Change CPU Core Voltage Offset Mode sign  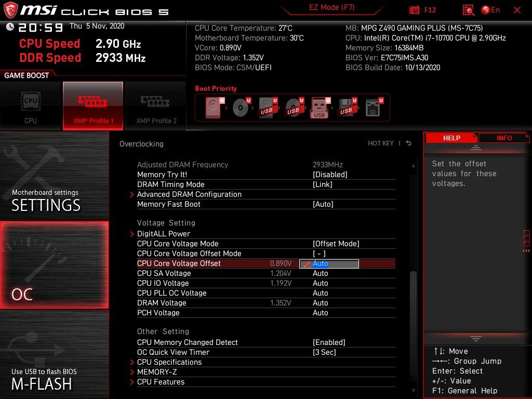point(319,253)
